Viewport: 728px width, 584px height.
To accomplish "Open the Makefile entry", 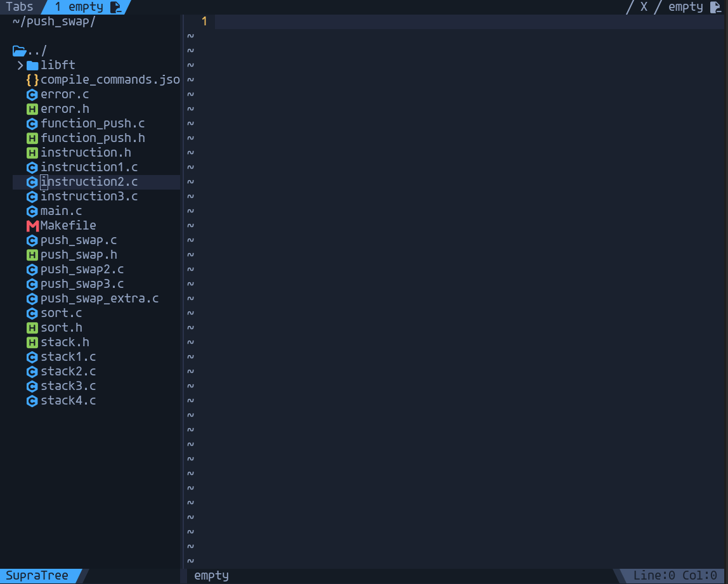I will (68, 226).
